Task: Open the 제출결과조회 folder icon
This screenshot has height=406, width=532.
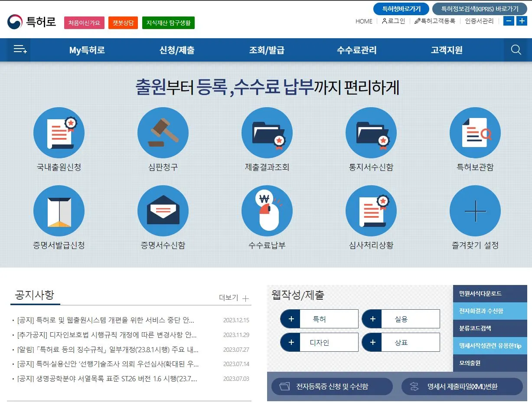Action: [x=267, y=133]
